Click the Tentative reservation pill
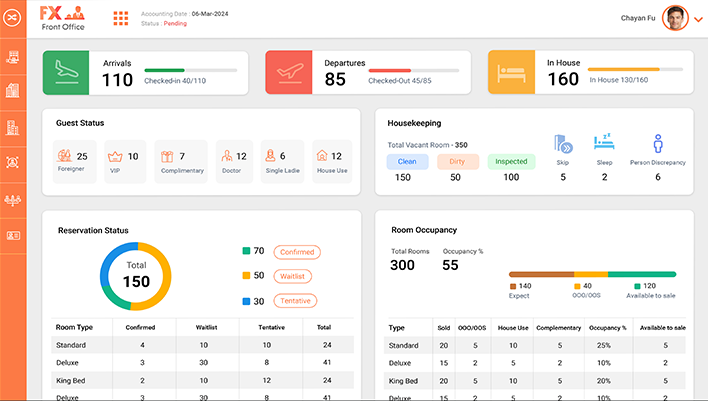The width and height of the screenshot is (708, 401). [x=295, y=301]
